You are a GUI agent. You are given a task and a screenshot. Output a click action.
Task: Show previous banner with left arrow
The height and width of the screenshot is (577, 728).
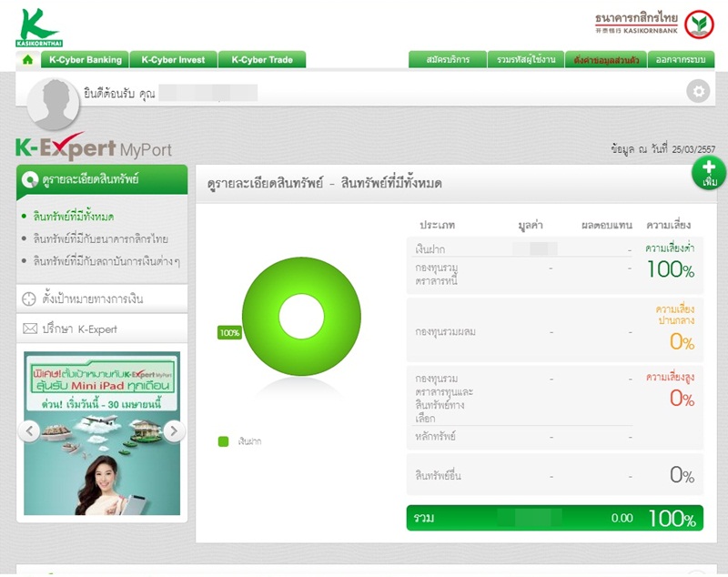[29, 431]
